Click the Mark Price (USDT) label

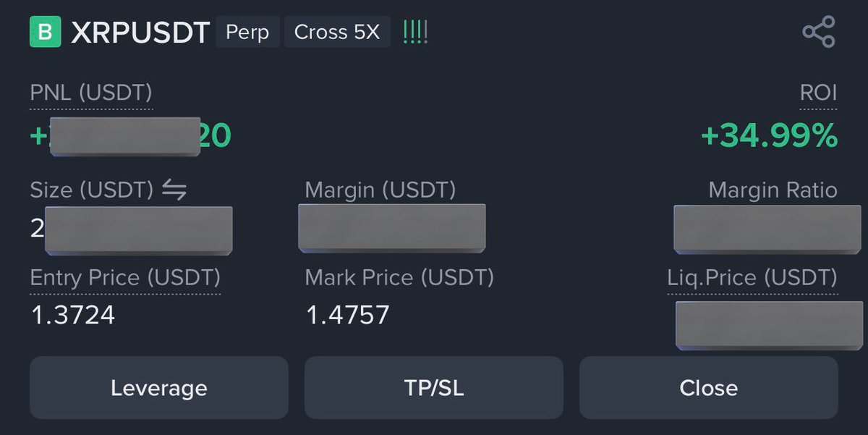399,278
